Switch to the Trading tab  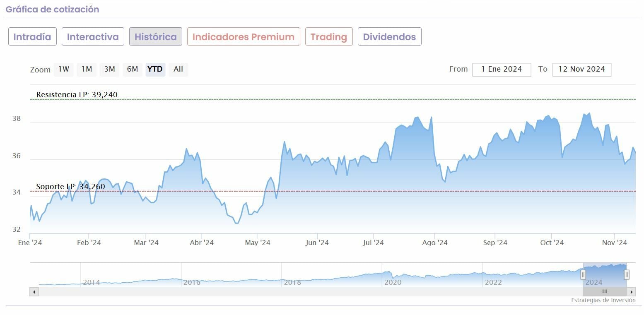(x=329, y=37)
